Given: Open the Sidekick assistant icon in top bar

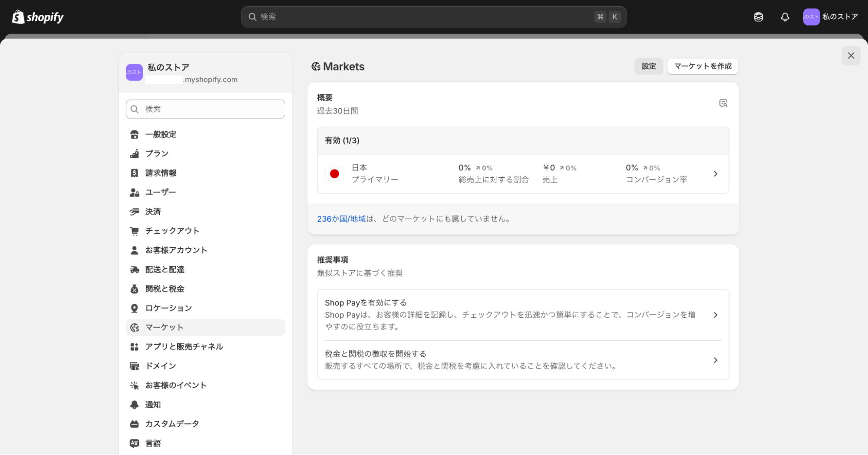Looking at the screenshot, I should pos(758,17).
